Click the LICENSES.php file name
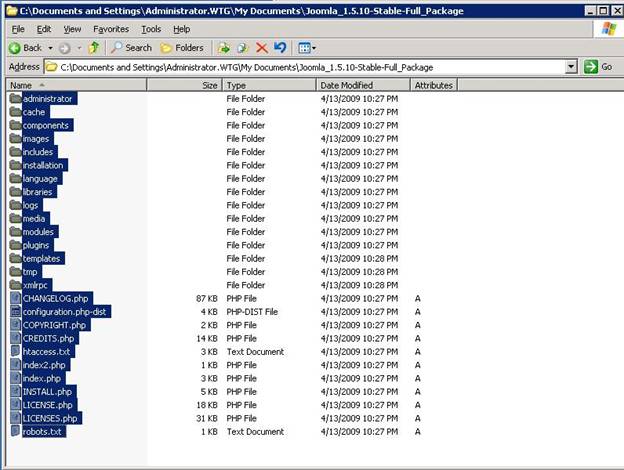 point(50,419)
